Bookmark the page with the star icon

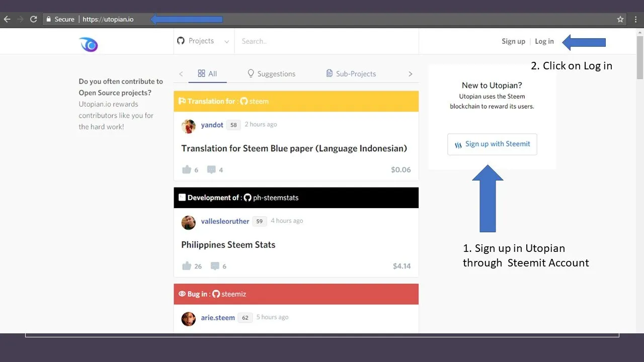620,19
